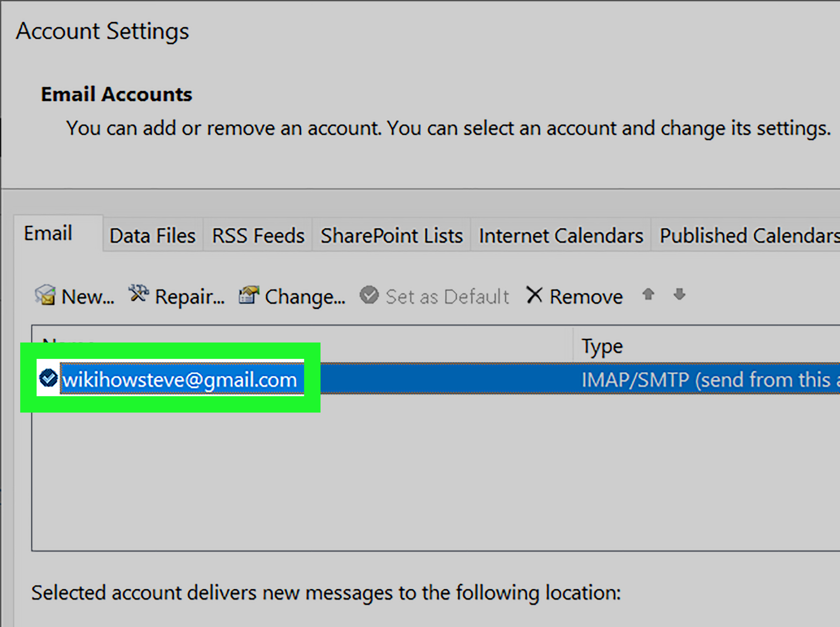Click the Change... button text
This screenshot has width=840, height=627.
(305, 297)
